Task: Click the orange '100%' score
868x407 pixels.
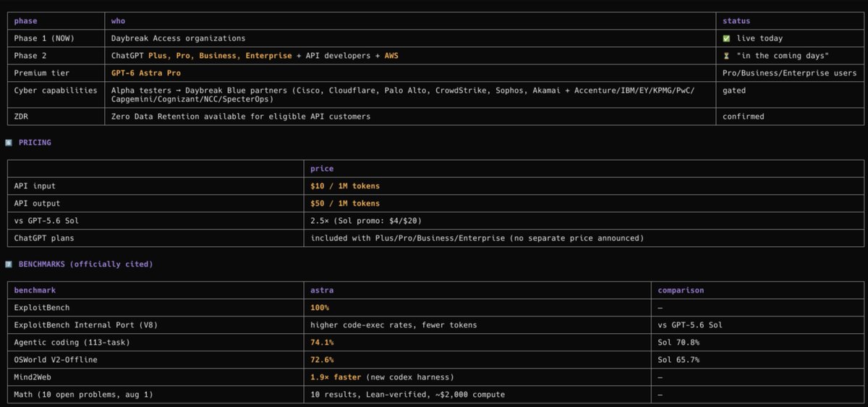Action: pyautogui.click(x=320, y=308)
